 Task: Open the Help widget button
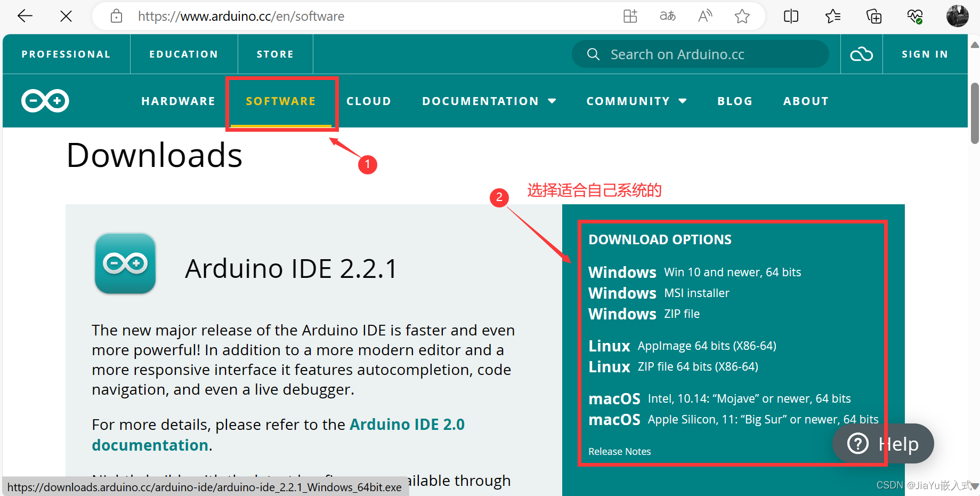883,444
